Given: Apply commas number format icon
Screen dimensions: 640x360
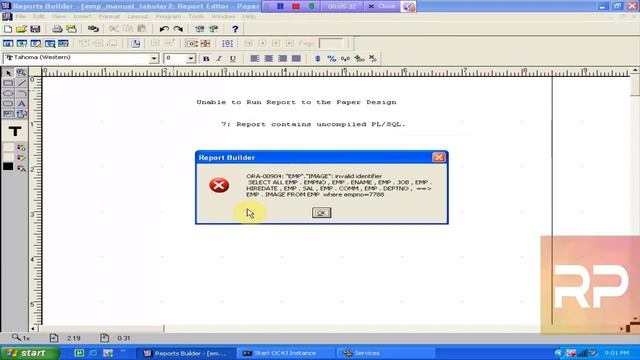Looking at the screenshot, I should tap(345, 58).
